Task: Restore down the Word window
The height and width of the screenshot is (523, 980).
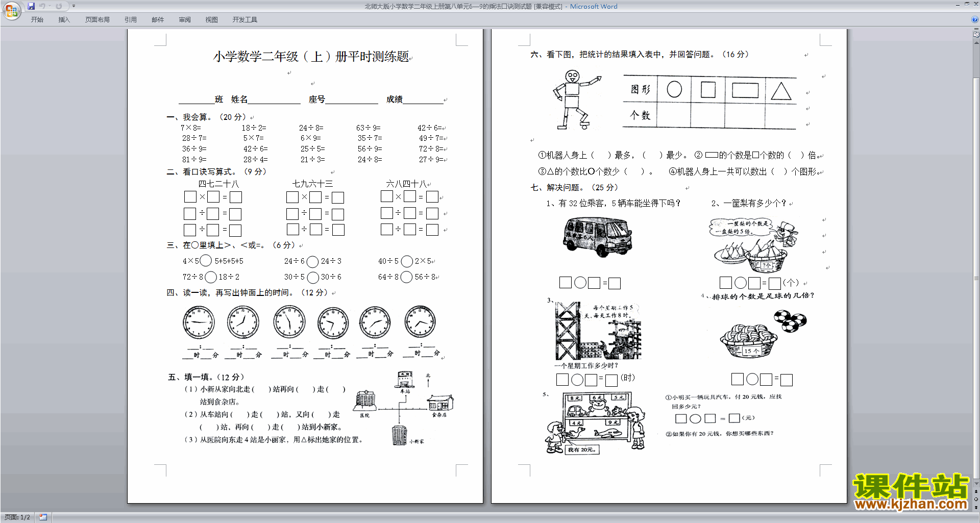Action: coord(967,5)
